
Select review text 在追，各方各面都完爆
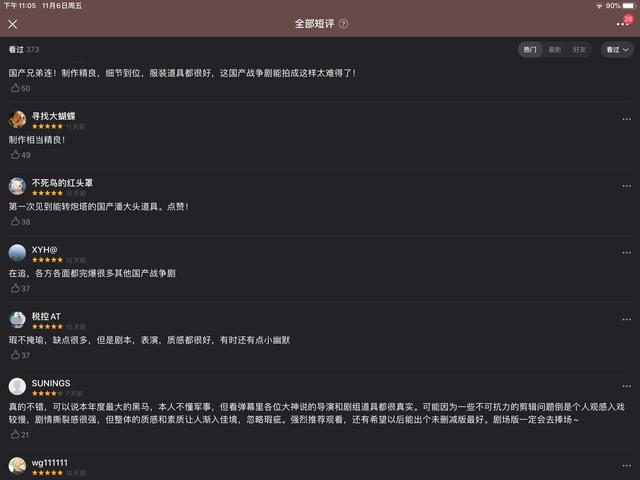(92, 273)
